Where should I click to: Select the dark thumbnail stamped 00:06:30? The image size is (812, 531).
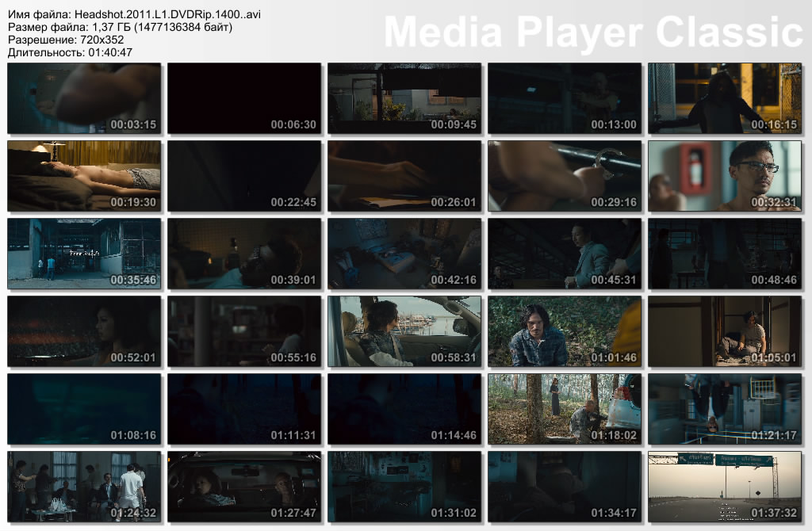244,98
